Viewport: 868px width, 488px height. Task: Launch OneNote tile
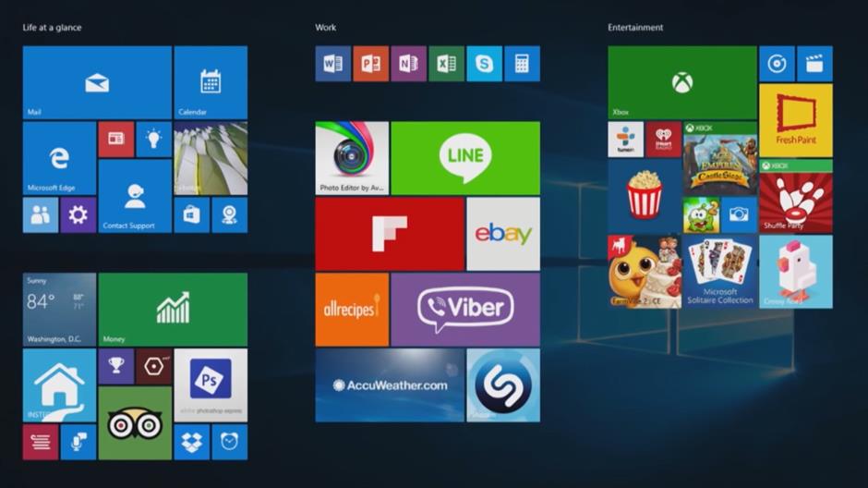coord(408,64)
